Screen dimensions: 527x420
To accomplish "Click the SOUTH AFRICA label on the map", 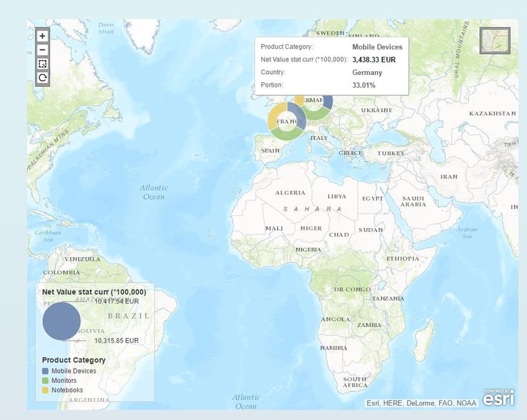I will coord(355,382).
